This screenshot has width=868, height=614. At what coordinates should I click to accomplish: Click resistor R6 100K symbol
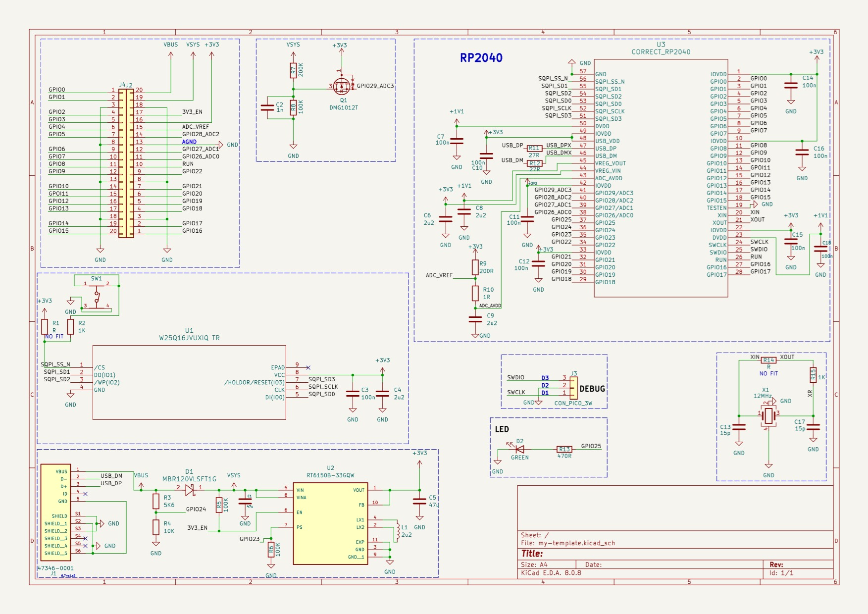click(x=271, y=550)
